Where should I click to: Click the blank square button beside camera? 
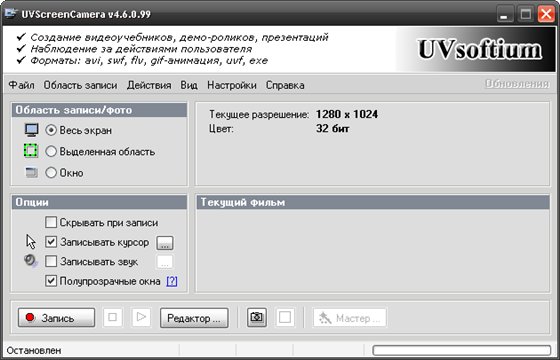pyautogui.click(x=285, y=317)
